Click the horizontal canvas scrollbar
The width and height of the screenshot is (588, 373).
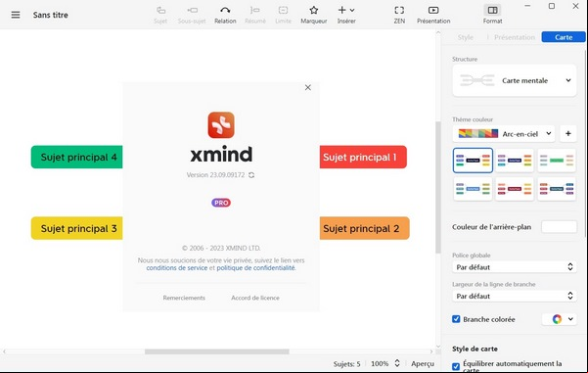217,351
